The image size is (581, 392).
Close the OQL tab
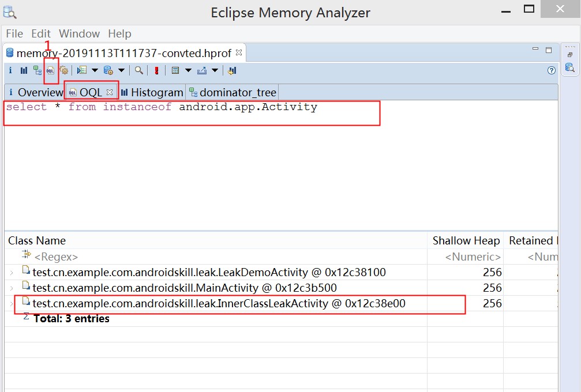109,92
